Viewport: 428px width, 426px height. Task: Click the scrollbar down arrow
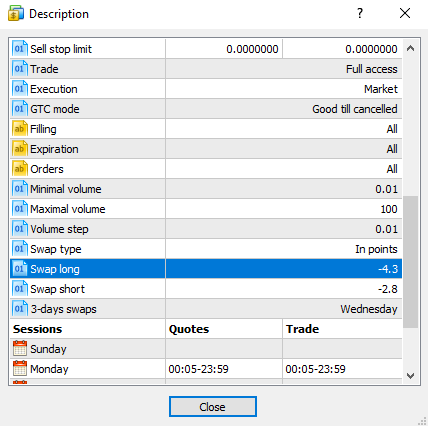(x=410, y=376)
